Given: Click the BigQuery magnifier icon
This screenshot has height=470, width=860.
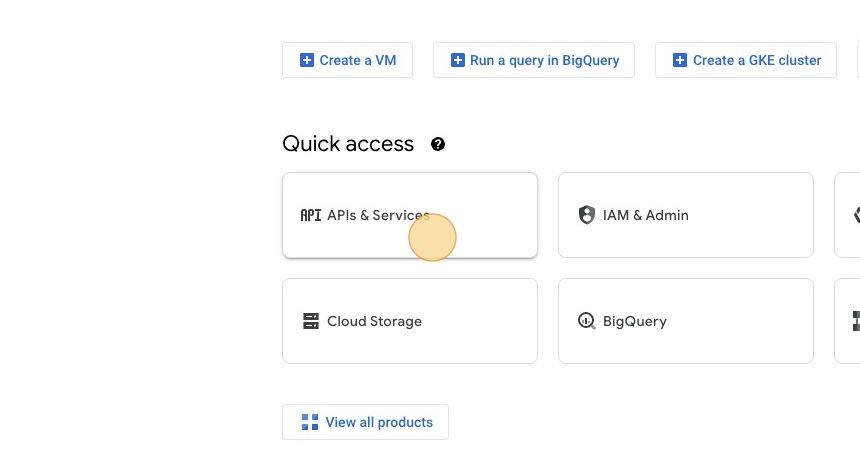Looking at the screenshot, I should (x=587, y=321).
